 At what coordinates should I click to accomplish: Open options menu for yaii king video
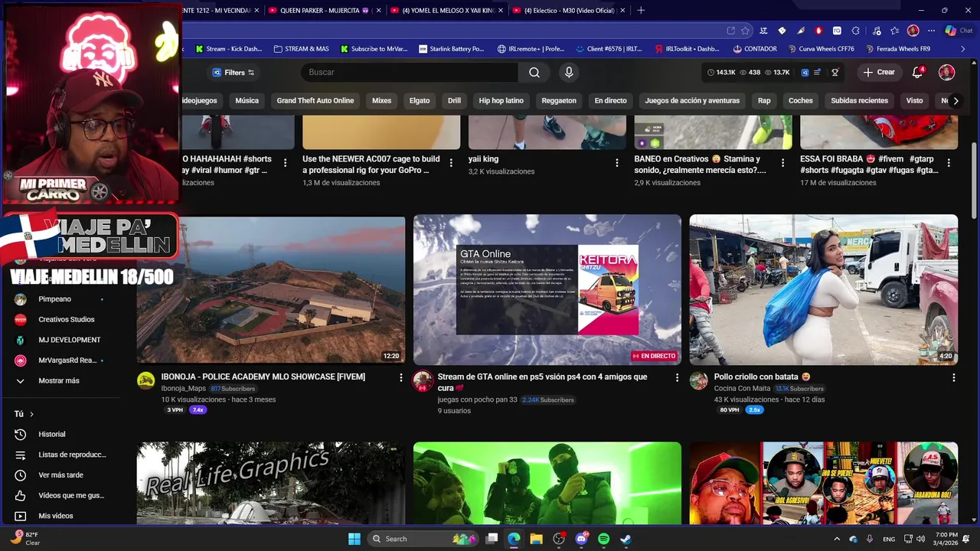coord(617,162)
